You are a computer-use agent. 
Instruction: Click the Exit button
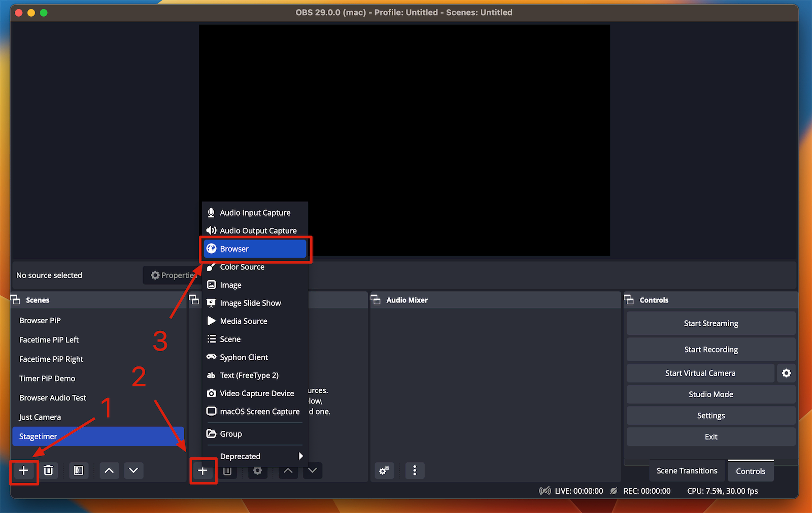point(710,436)
